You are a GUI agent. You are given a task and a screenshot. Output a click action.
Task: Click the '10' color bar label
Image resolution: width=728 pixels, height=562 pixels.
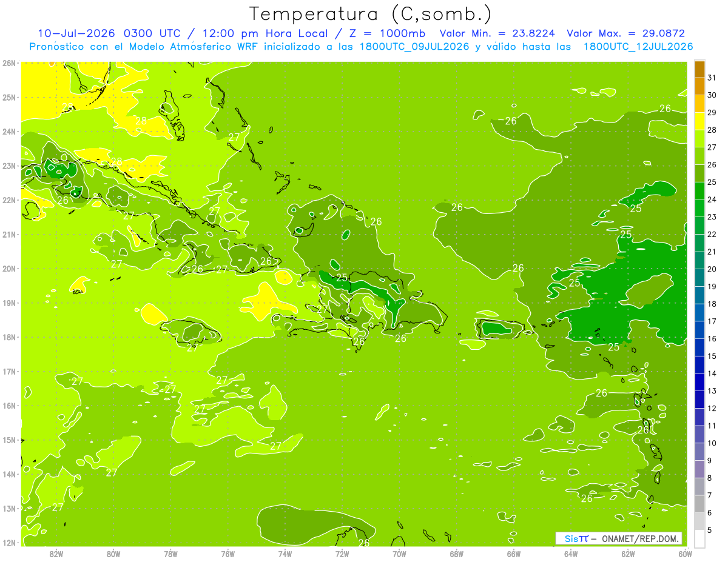712,443
